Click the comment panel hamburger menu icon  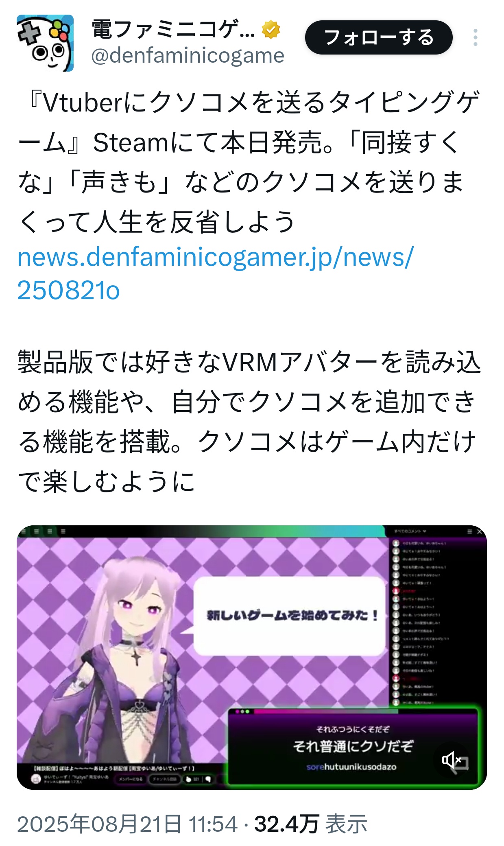[x=470, y=531]
